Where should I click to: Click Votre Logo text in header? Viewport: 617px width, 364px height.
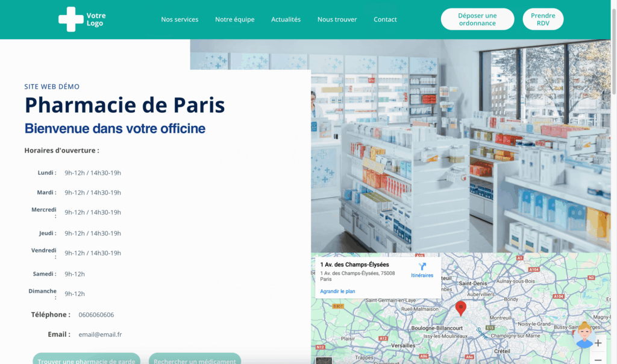point(96,19)
